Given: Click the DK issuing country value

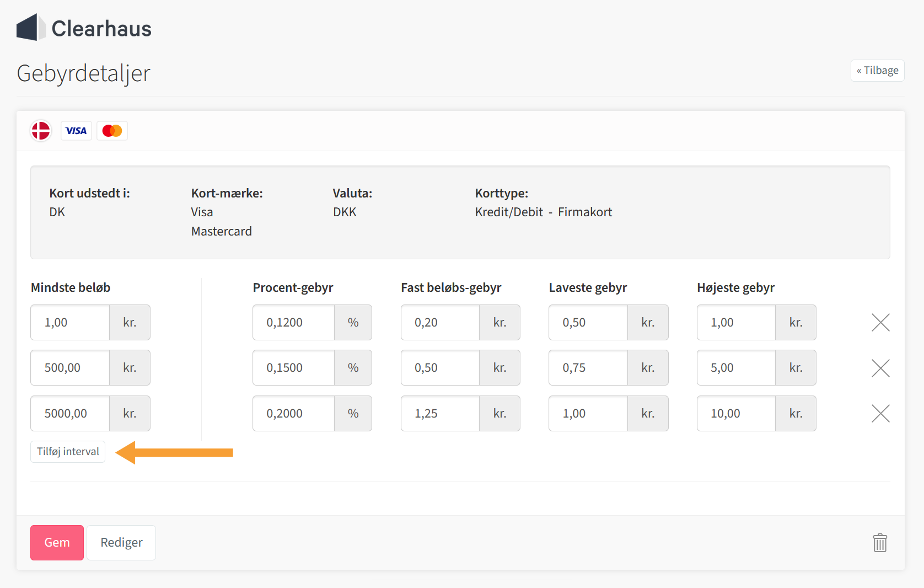Looking at the screenshot, I should (x=57, y=212).
